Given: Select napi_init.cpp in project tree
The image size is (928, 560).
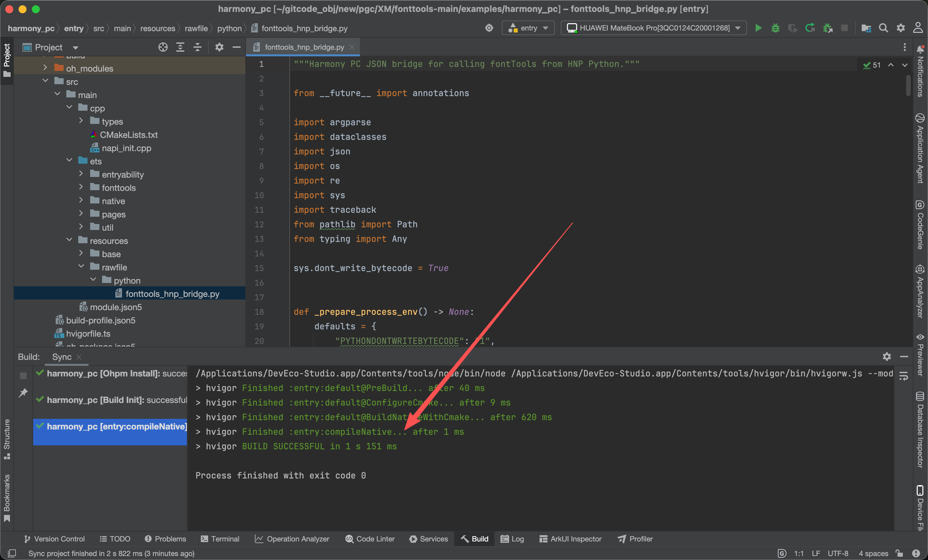Looking at the screenshot, I should 126,148.
